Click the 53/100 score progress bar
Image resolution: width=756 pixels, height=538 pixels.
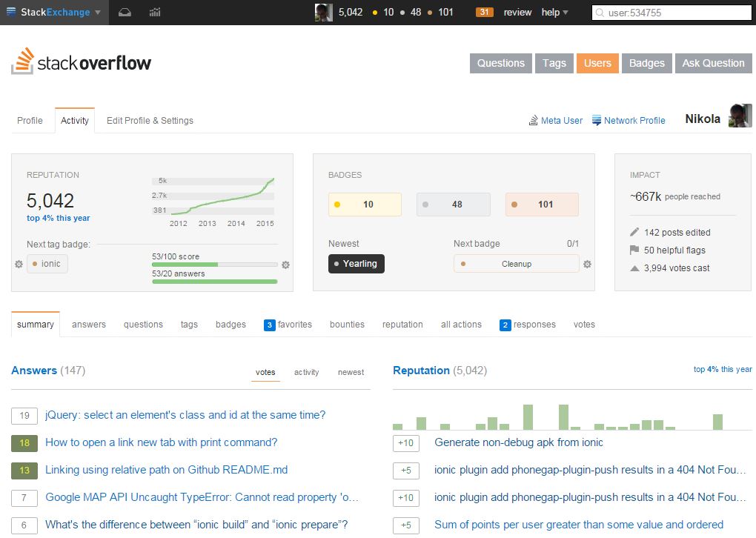pos(214,265)
